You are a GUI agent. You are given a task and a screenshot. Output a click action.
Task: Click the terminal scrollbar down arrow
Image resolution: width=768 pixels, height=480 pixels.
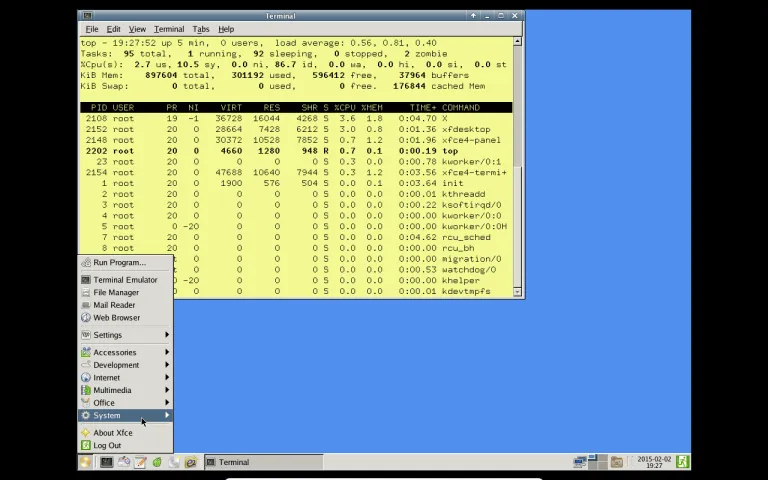tap(517, 292)
